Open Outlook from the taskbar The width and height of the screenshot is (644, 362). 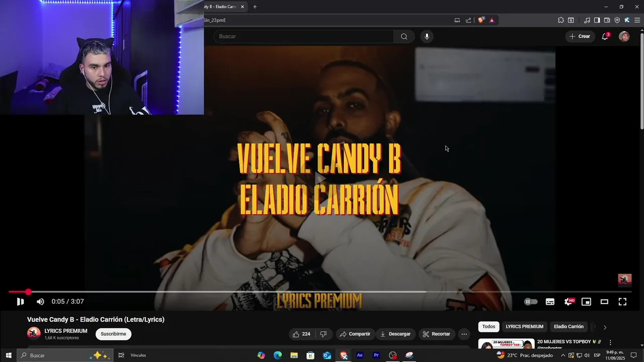327,355
